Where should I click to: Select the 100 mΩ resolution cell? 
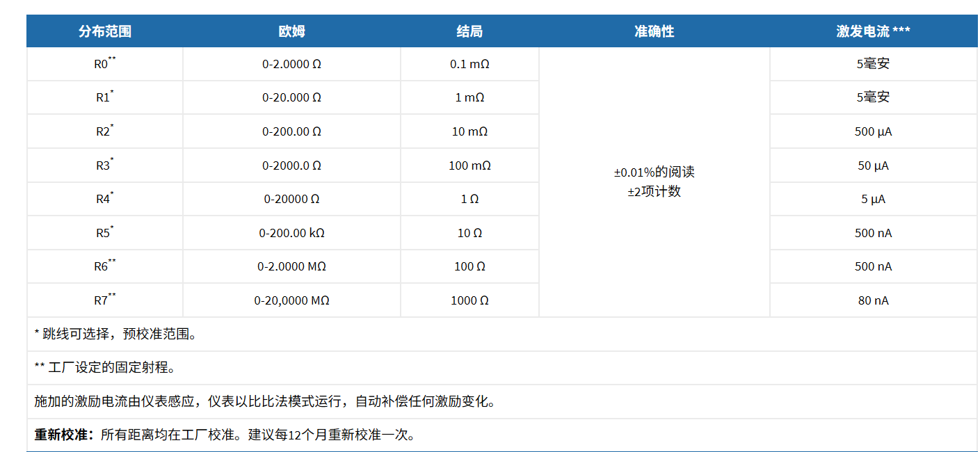coord(469,166)
